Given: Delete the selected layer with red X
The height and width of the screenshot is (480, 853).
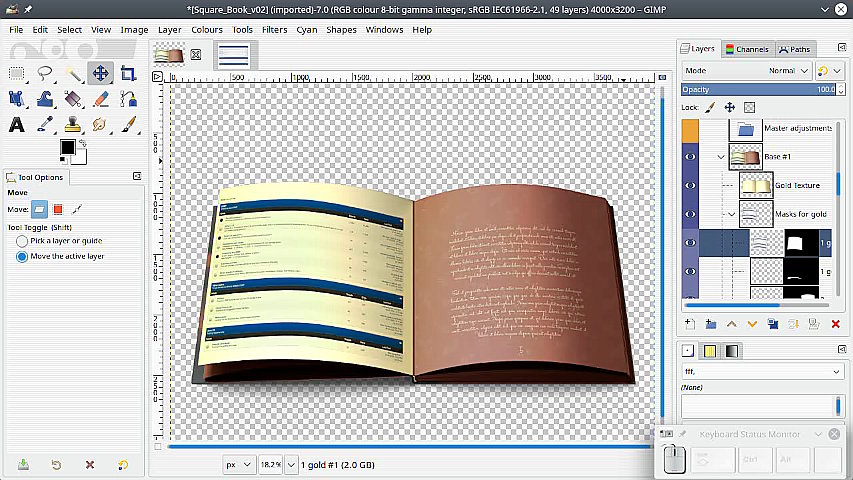Looking at the screenshot, I should pyautogui.click(x=836, y=324).
